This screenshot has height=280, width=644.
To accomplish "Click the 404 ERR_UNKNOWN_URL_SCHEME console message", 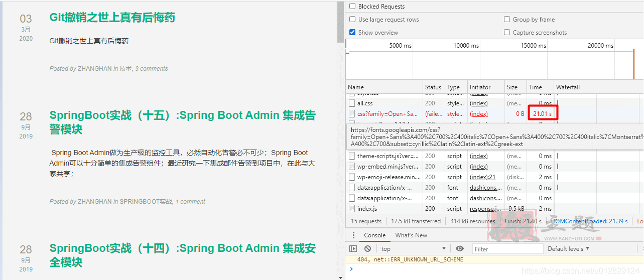I will coord(410,260).
